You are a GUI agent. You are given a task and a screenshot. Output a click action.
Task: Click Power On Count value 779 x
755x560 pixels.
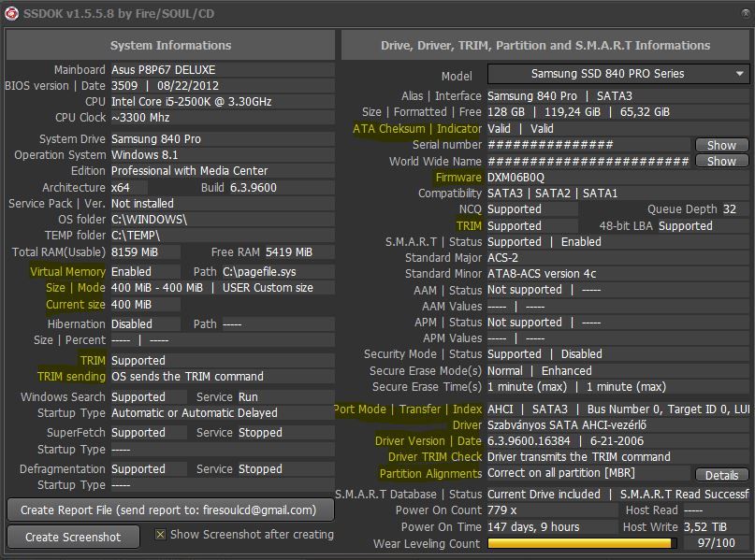(501, 510)
